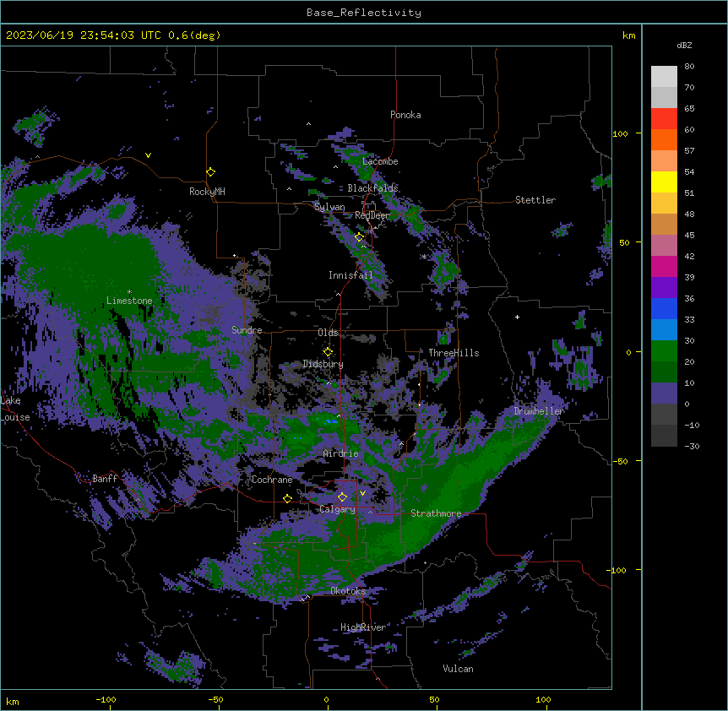
Task: Click the vertical axis -100 tick label
Action: (x=617, y=570)
